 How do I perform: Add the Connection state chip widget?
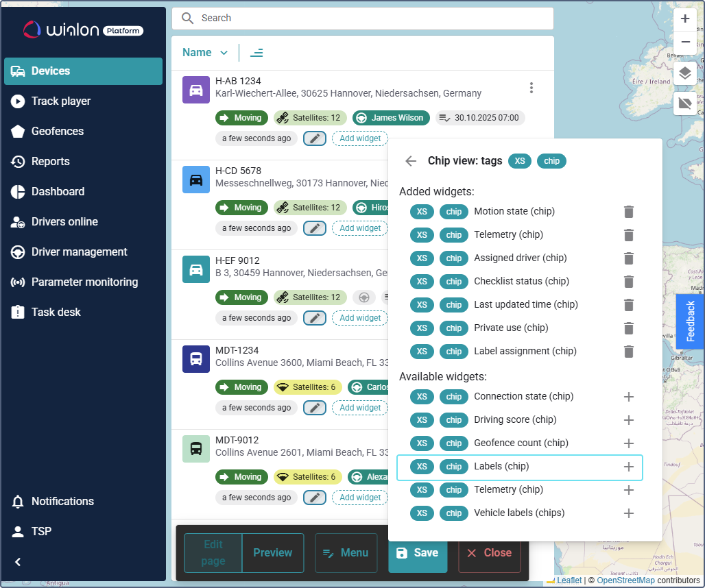[x=628, y=397]
